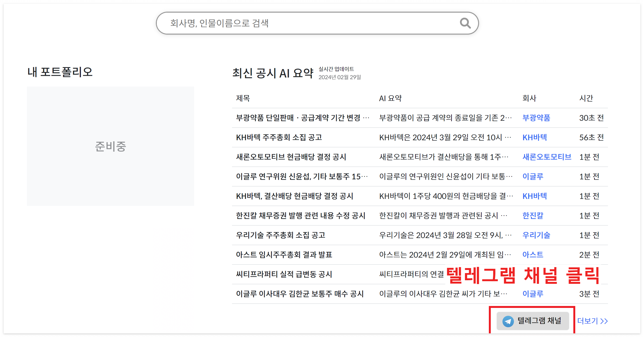Select the title 이글루 이사대우 김한균 보통주 매수 공시
This screenshot has height=337, width=644.
pyautogui.click(x=300, y=294)
